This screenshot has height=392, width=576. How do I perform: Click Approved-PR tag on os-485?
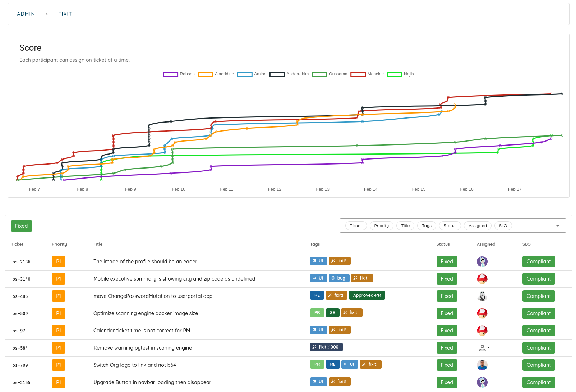[367, 295]
